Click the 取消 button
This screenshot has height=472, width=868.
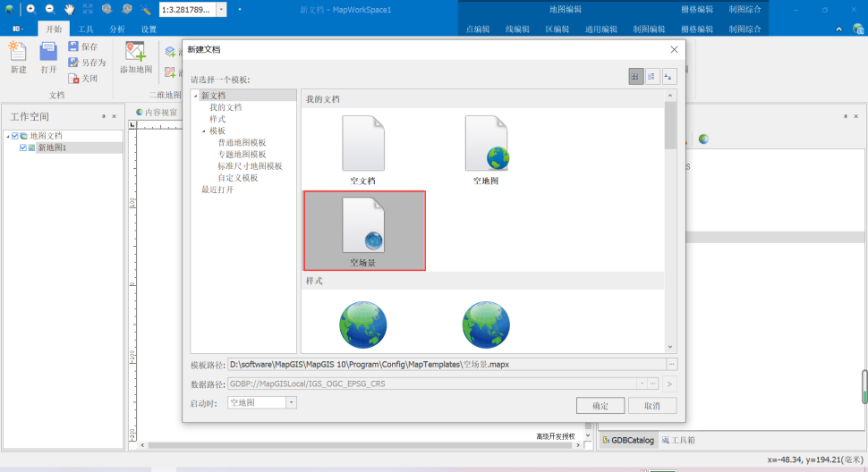[x=652, y=406]
